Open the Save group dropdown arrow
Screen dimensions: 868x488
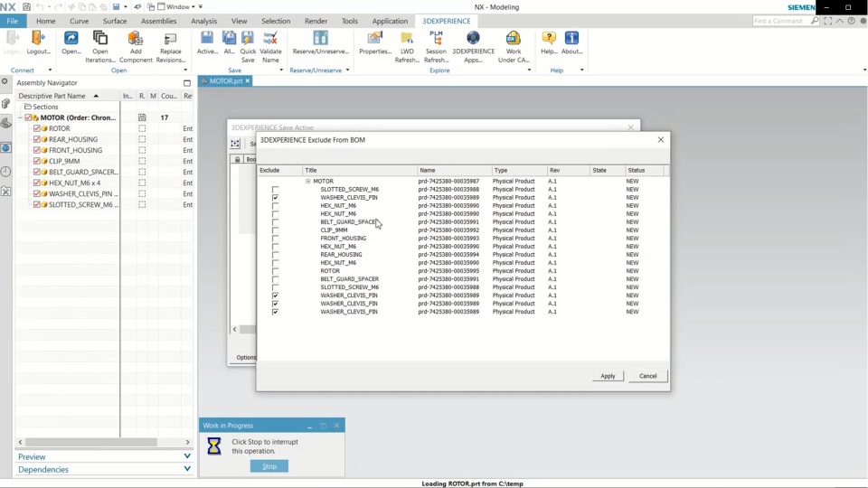pyautogui.click(x=281, y=70)
